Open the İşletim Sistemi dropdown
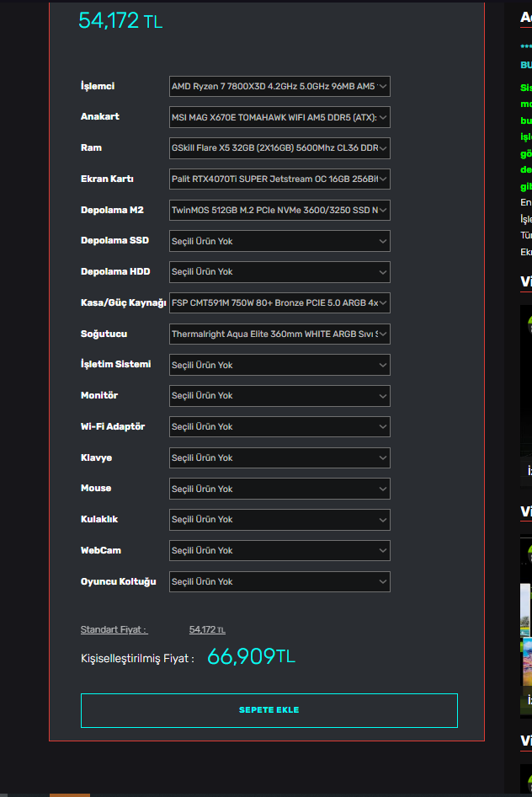Screen dimensions: 532x797 tap(279, 365)
